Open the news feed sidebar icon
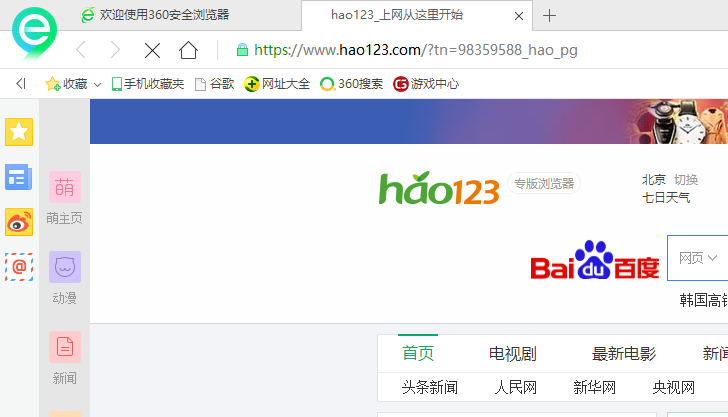Image resolution: width=728 pixels, height=417 pixels. [x=19, y=177]
